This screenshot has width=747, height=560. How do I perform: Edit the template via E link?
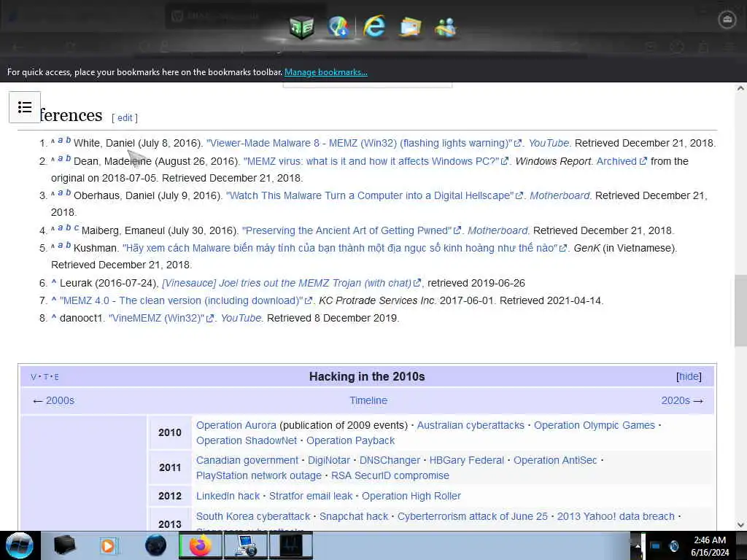coord(57,377)
